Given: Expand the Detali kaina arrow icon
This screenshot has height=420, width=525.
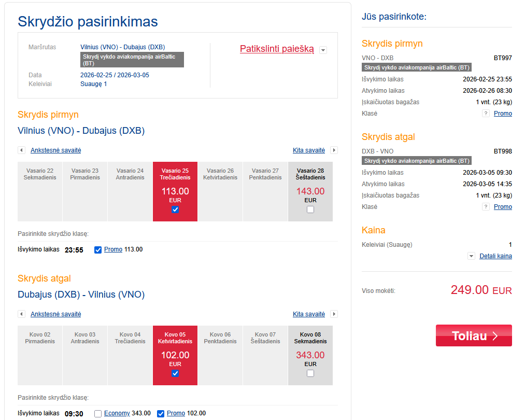Looking at the screenshot, I should pos(471,256).
